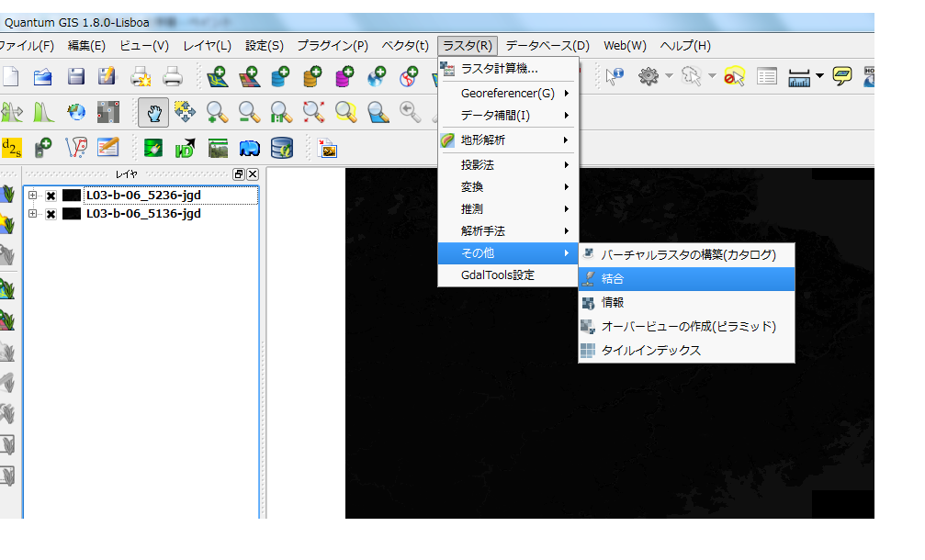This screenshot has width=925, height=560.
Task: Toggle the Map Tips speech bubble
Action: coord(841,76)
